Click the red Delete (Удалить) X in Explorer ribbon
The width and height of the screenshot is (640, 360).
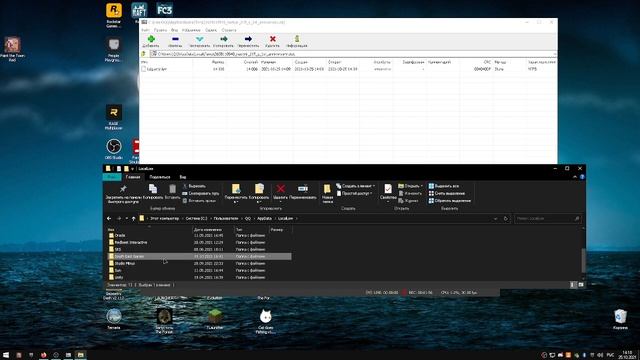[280, 189]
